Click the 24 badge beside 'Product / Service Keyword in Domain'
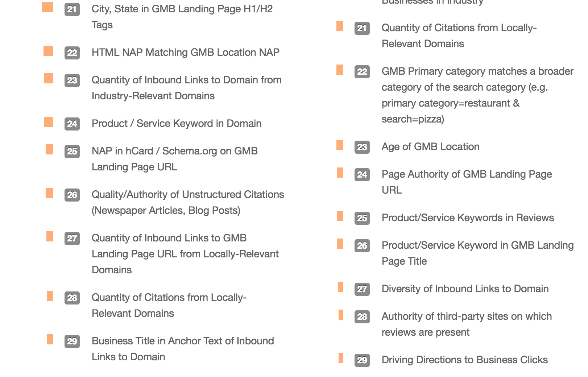 click(72, 124)
